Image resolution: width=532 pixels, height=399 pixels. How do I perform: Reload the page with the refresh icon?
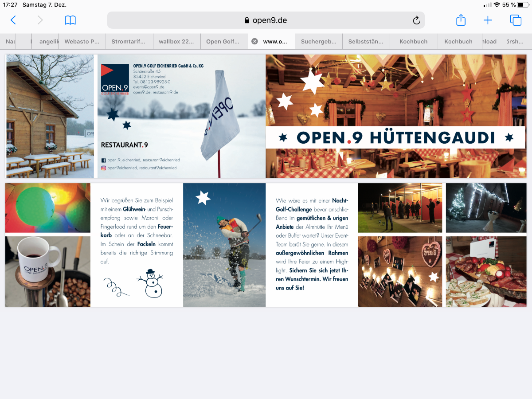[x=416, y=20]
